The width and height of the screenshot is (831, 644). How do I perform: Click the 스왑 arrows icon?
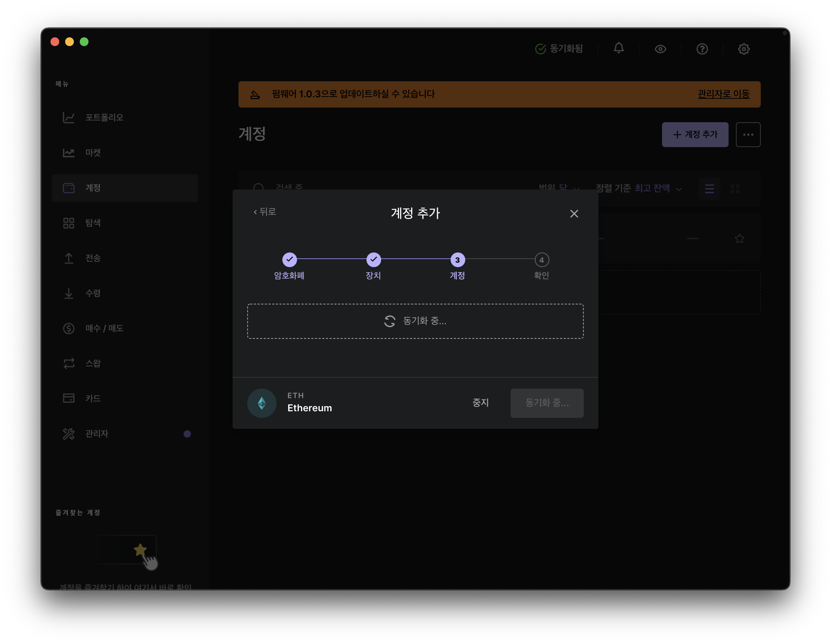(x=68, y=363)
